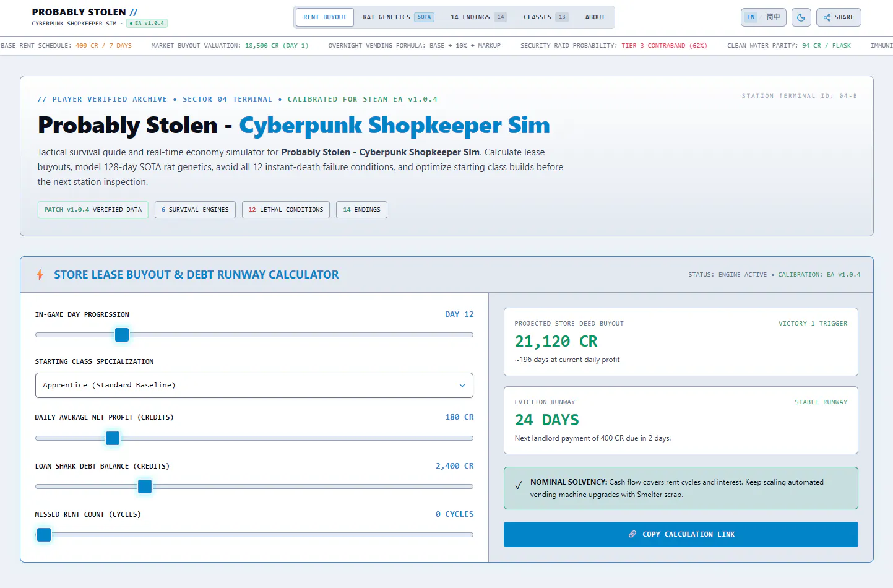Click the Daily Average Net Profit slider handle
Image resolution: width=893 pixels, height=588 pixels.
113,438
